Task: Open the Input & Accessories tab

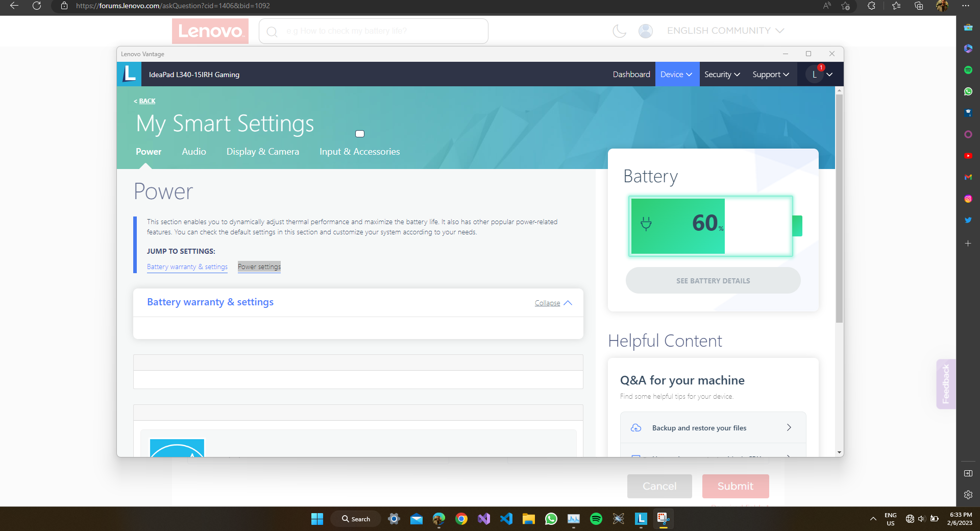Action: click(x=360, y=152)
